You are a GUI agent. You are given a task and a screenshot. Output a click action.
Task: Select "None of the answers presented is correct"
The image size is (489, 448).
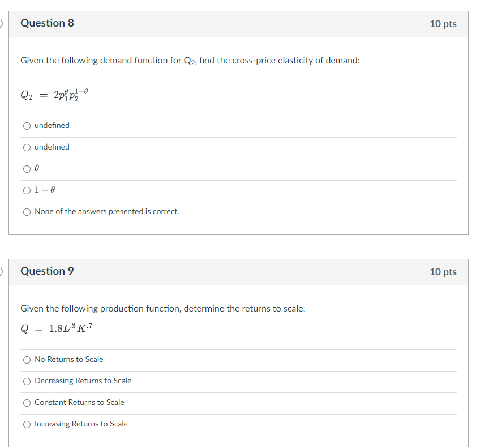[x=27, y=212]
